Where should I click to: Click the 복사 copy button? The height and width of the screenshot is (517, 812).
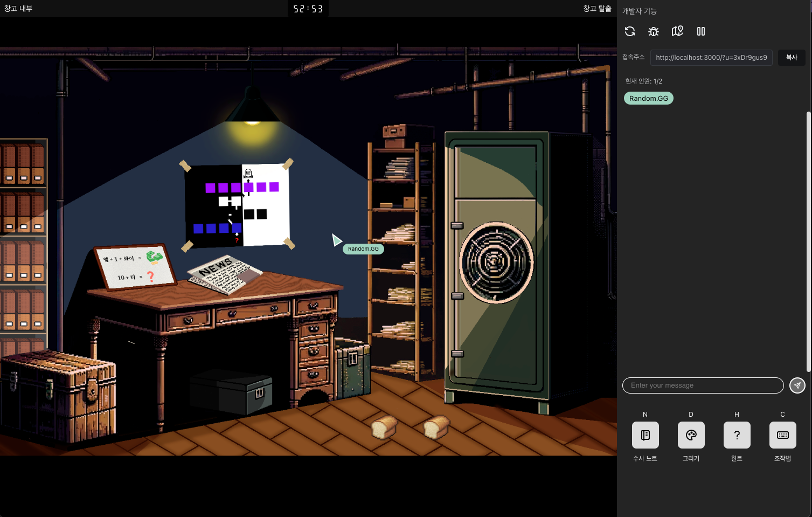point(791,58)
